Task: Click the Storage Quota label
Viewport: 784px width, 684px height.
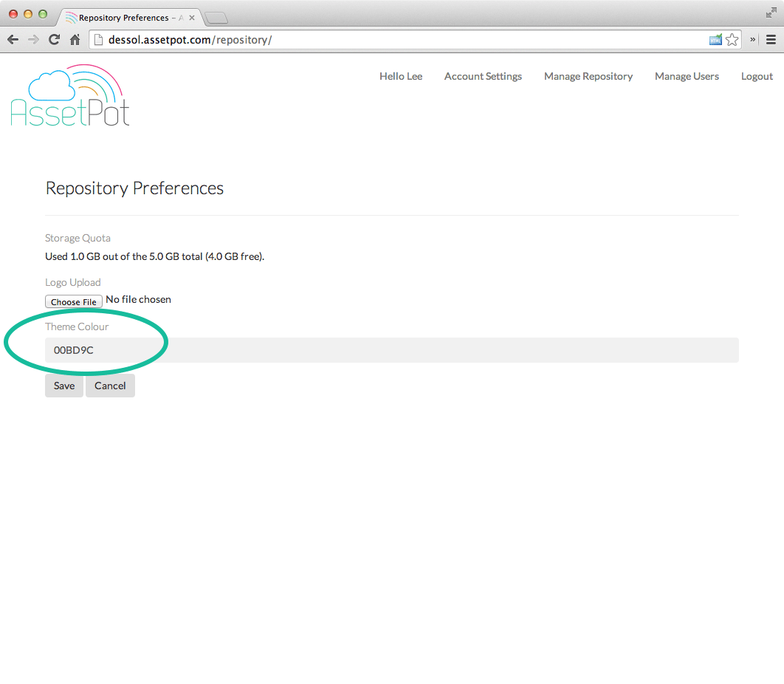Action: [78, 238]
